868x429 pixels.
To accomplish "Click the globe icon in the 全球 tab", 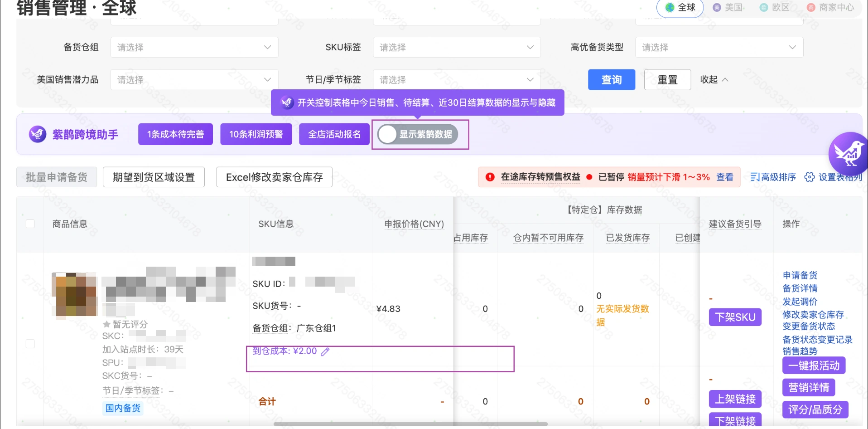I will coord(670,8).
